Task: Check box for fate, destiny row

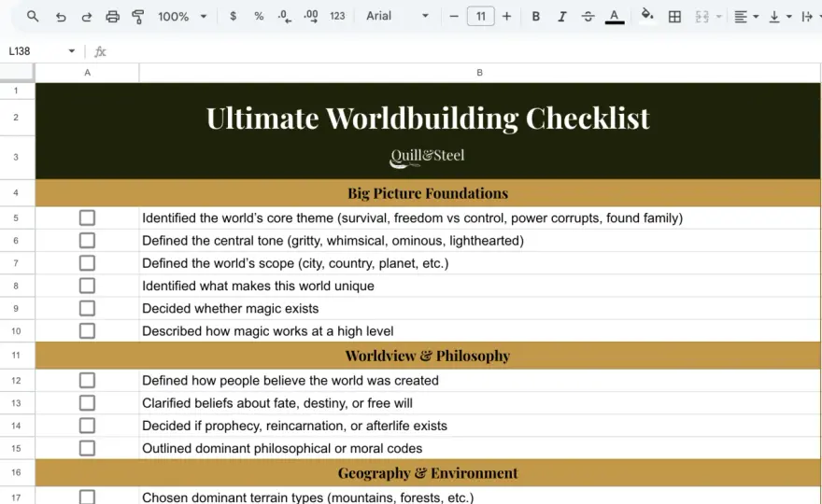Action: (87, 403)
